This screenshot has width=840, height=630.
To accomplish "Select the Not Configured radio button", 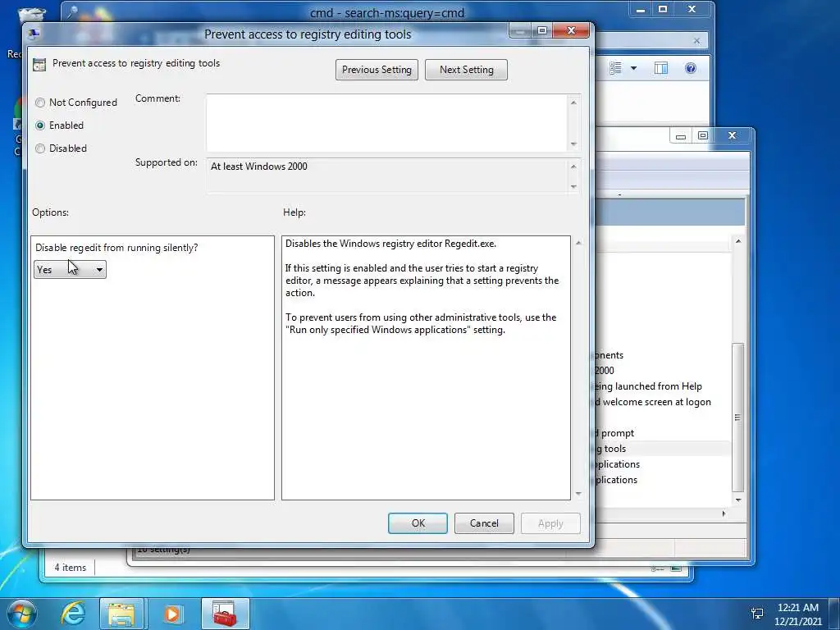I will point(40,103).
